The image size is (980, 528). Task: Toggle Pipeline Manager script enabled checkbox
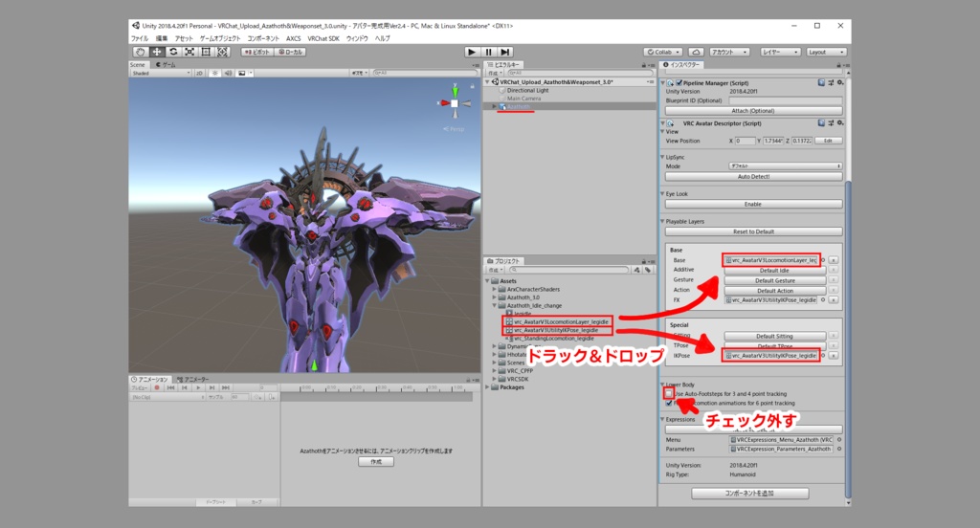point(679,82)
